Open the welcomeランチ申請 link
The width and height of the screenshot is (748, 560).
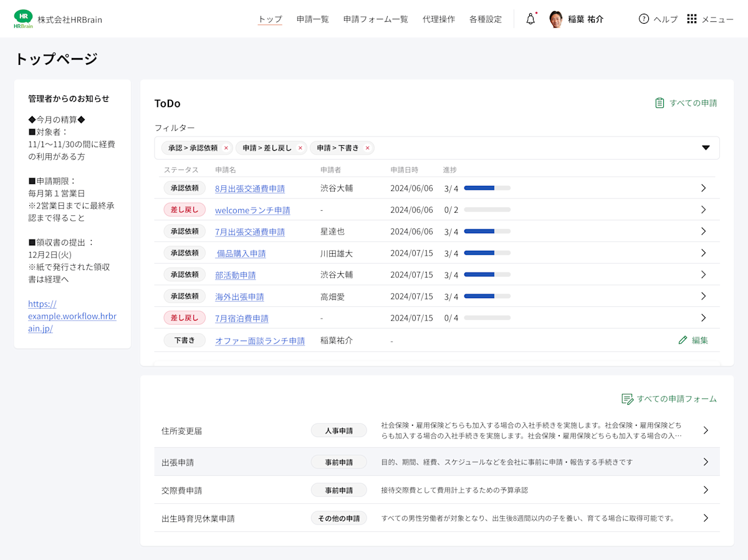pyautogui.click(x=252, y=210)
